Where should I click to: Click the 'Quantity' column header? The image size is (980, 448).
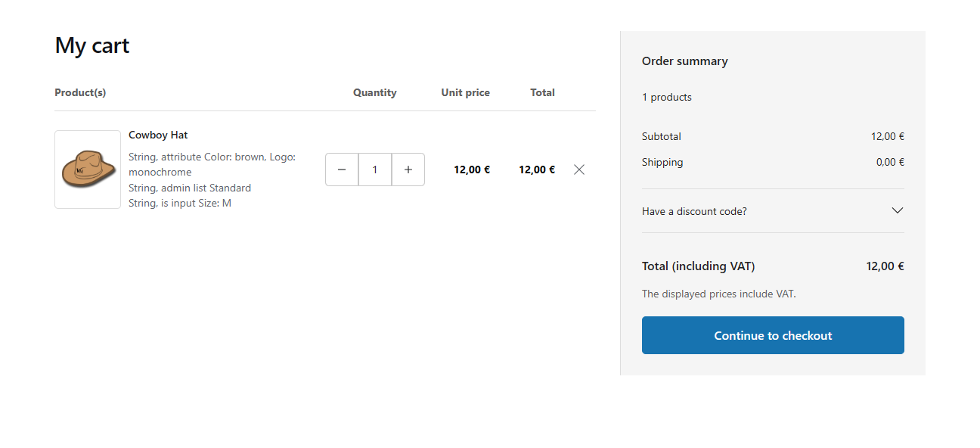click(x=375, y=92)
